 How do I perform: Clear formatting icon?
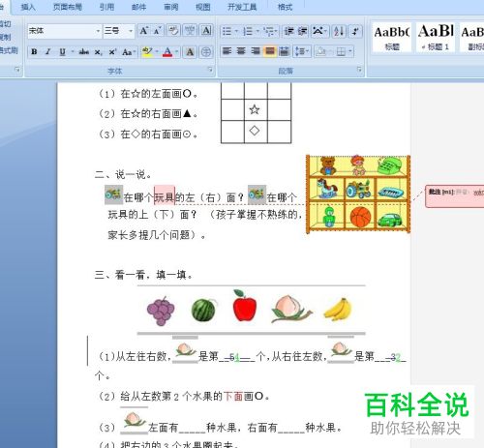[x=173, y=31]
